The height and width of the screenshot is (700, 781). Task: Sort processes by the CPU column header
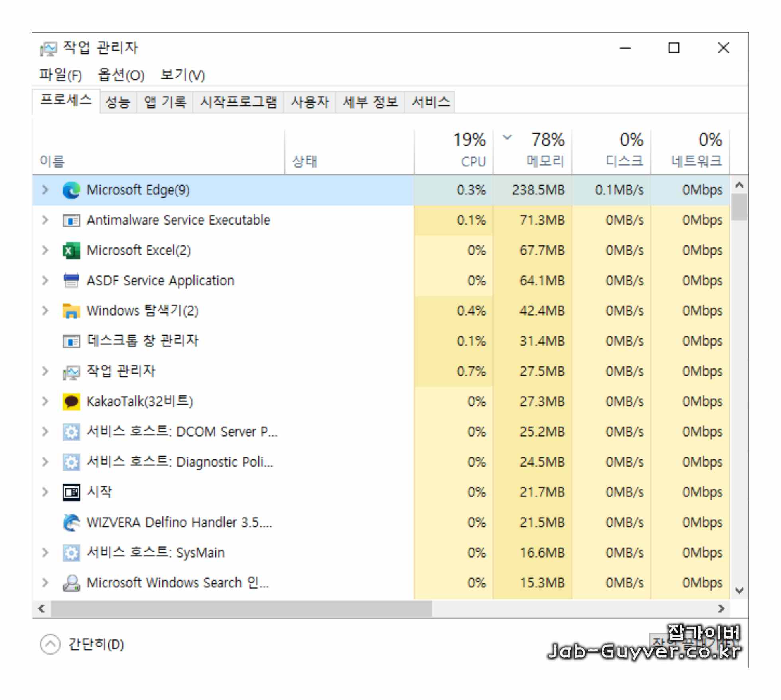click(473, 161)
